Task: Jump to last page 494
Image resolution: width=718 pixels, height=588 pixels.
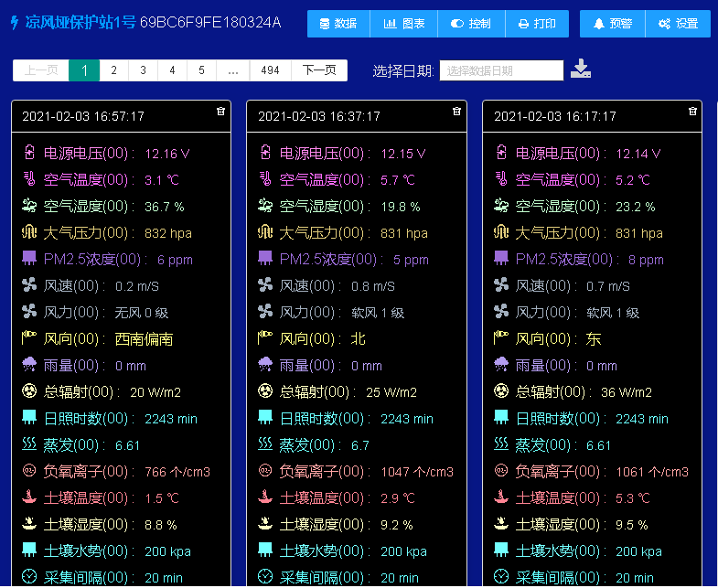Action: [x=270, y=70]
